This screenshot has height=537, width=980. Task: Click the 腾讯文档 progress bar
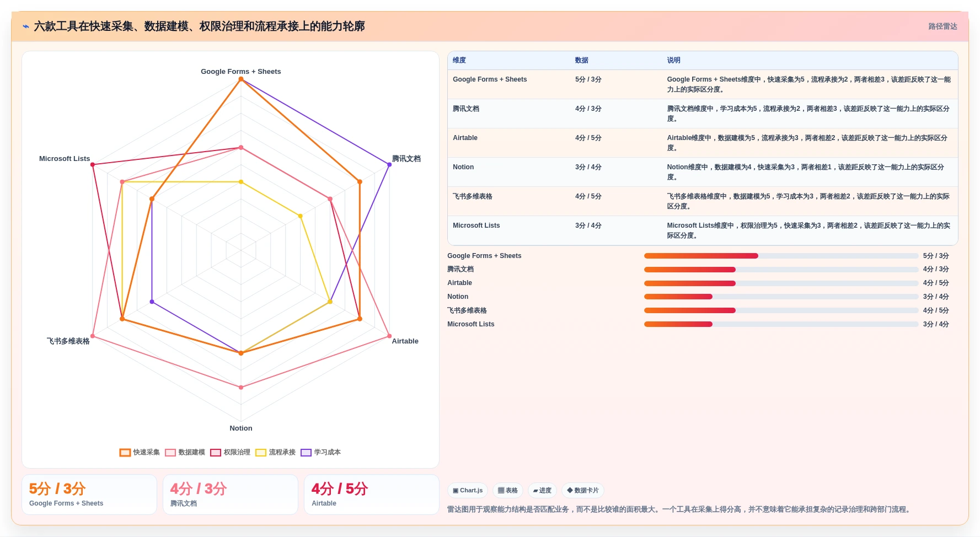pyautogui.click(x=781, y=270)
